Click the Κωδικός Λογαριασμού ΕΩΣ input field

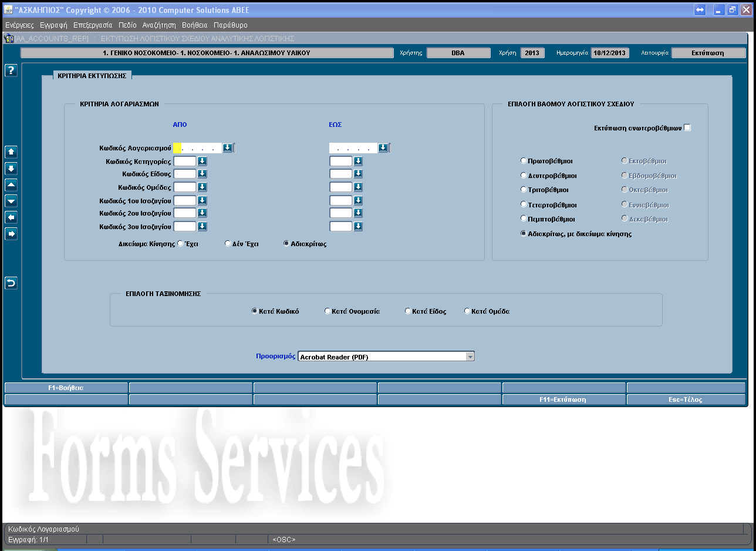point(353,148)
